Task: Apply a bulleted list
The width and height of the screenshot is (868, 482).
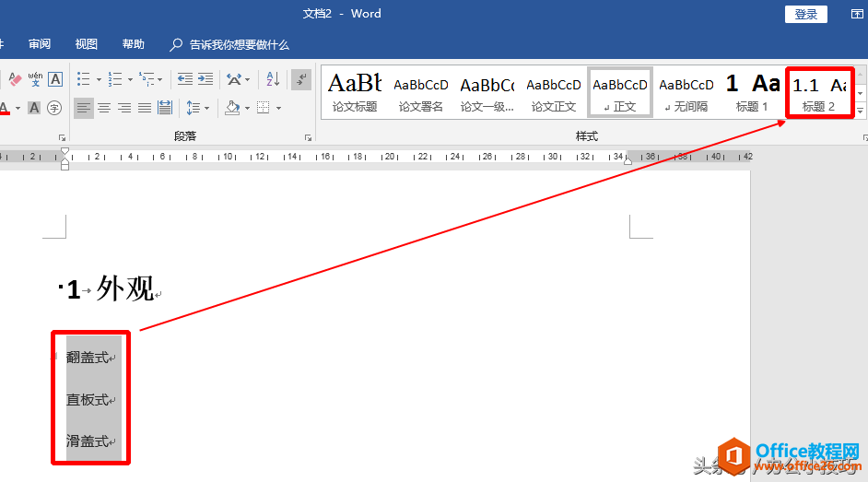Action: click(x=84, y=79)
